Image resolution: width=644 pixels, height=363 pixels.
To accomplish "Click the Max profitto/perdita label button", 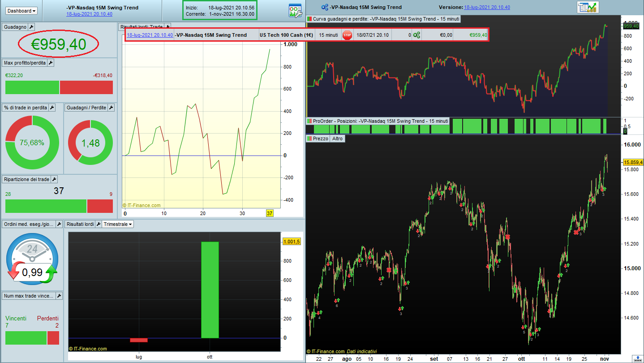I will point(25,63).
